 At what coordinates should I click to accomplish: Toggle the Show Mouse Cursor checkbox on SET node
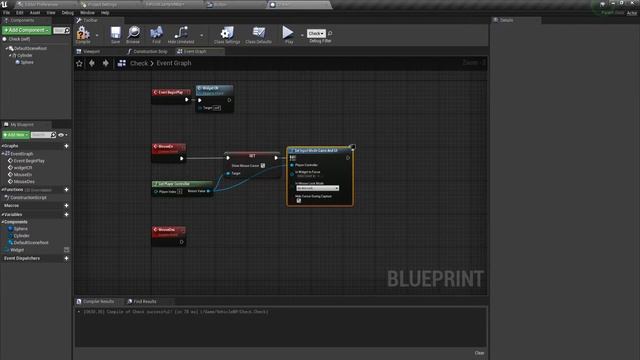tap(263, 166)
